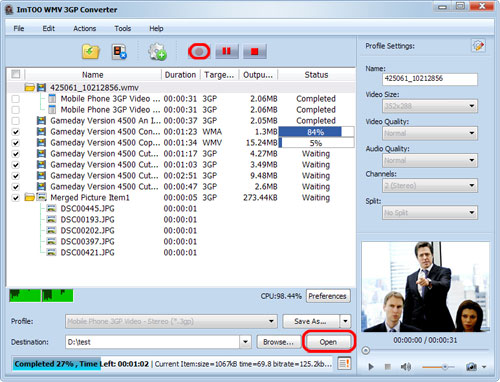
Task: Adjust the preview volume slider
Action: [x=444, y=367]
